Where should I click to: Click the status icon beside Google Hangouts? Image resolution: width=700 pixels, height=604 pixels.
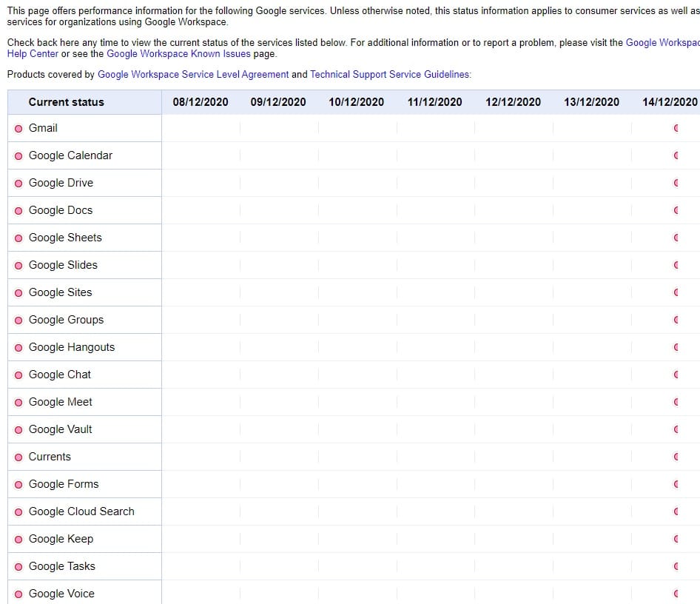coord(18,348)
